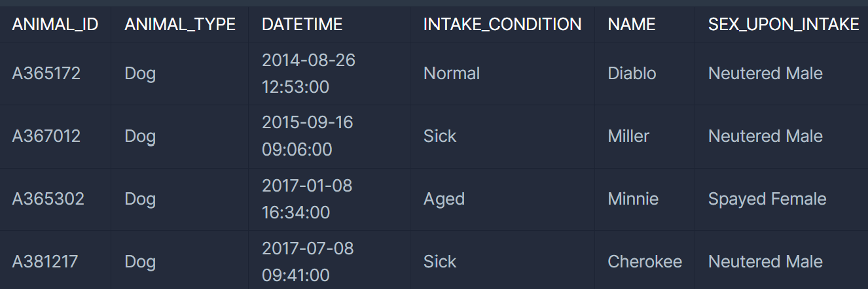868x289 pixels.
Task: Click the ANIMAL_ID column header
Action: click(55, 25)
